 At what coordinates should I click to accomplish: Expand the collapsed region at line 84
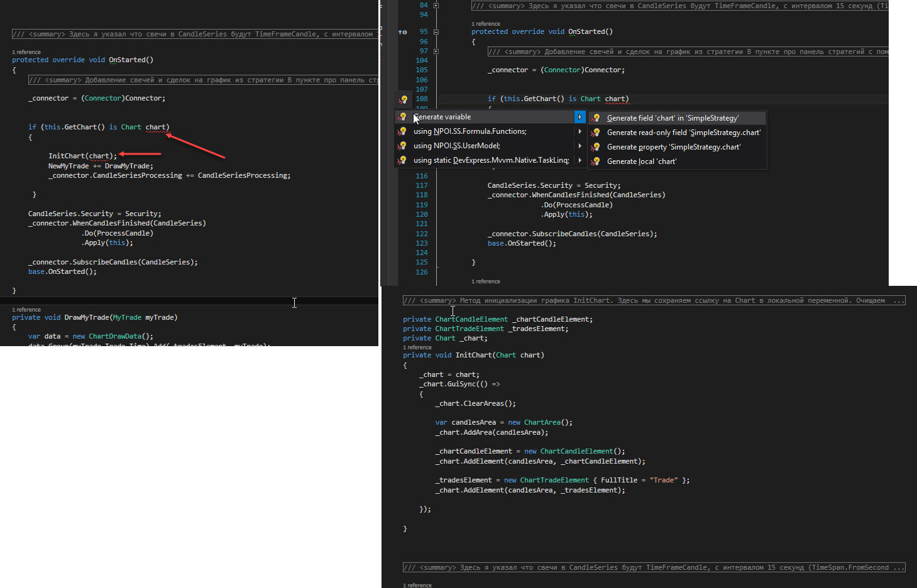pyautogui.click(x=436, y=5)
